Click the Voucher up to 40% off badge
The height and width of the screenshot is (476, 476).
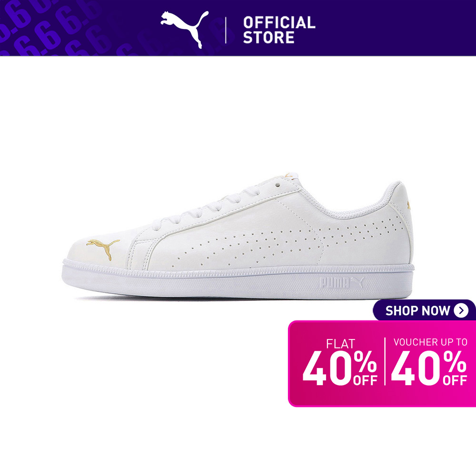point(429,362)
